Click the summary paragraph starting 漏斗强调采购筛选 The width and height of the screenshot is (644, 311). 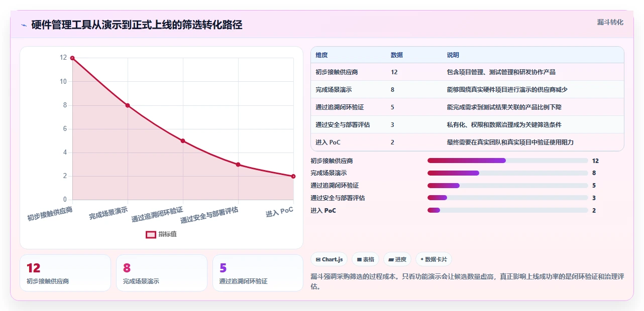pyautogui.click(x=467, y=281)
